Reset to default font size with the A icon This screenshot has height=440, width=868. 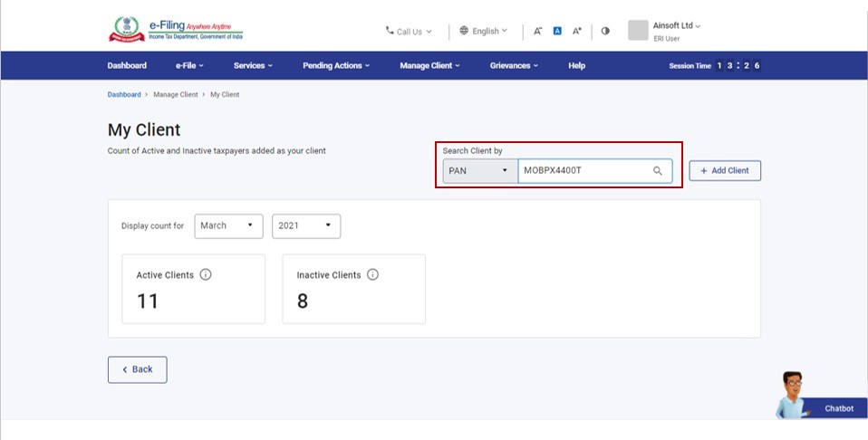[557, 31]
